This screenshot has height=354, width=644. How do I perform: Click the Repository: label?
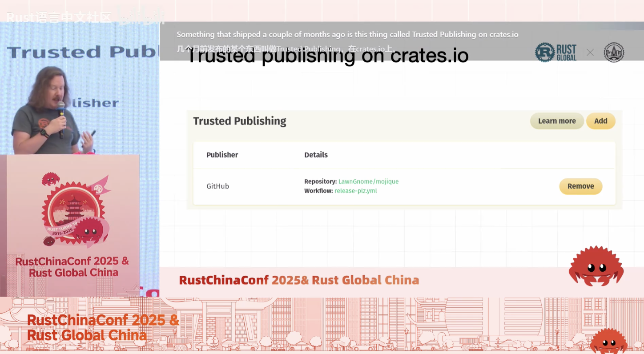pos(321,181)
